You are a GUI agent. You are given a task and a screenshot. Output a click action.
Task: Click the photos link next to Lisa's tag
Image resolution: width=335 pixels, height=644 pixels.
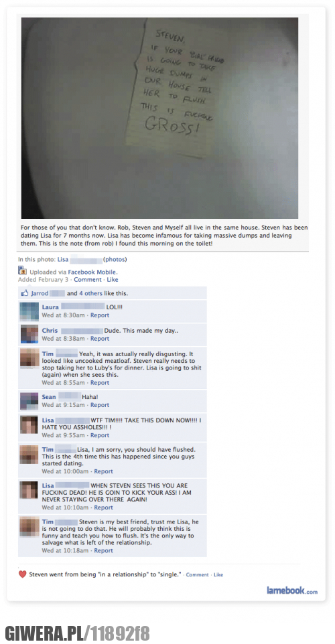(115, 260)
